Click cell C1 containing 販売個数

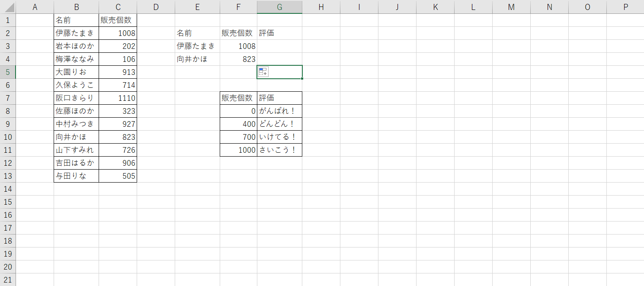(x=118, y=20)
